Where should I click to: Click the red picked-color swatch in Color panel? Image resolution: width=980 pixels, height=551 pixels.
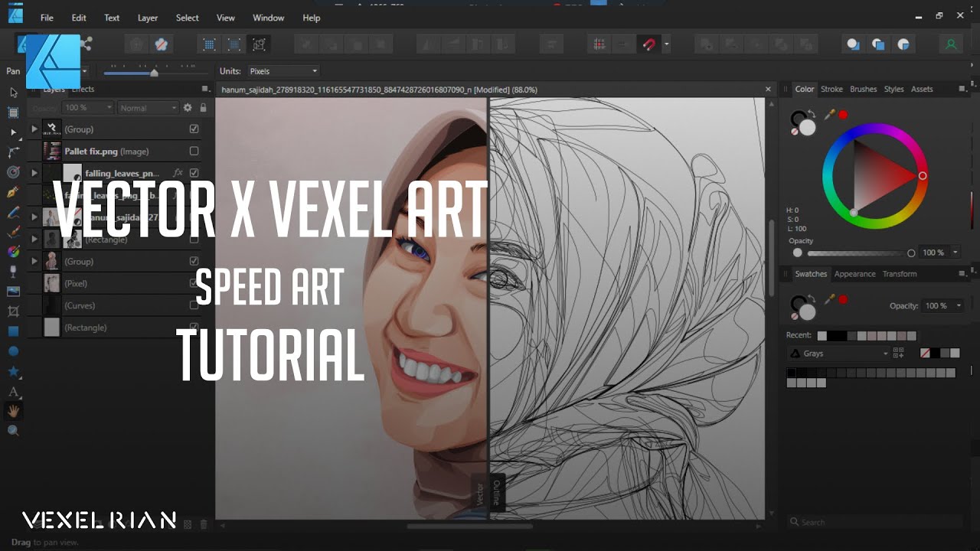tap(843, 115)
